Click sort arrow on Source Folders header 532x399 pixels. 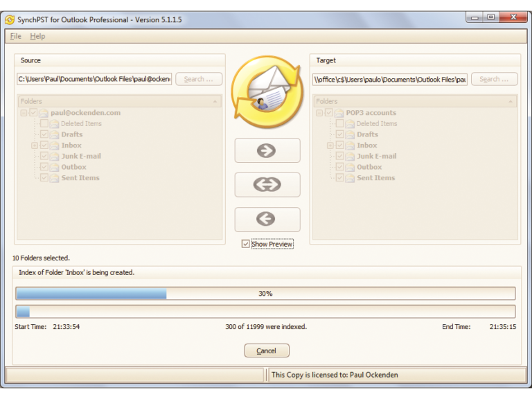point(215,101)
